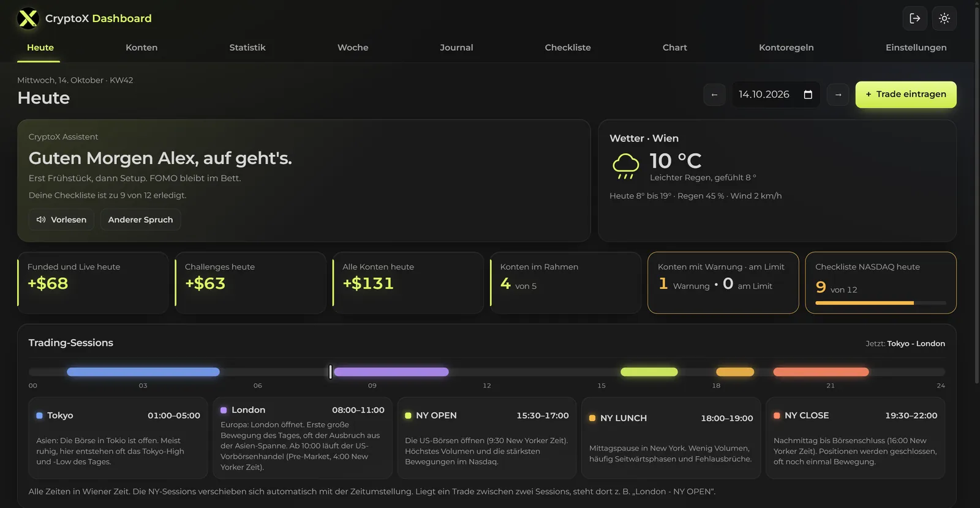Open the Alle Konten heute card

coord(408,283)
